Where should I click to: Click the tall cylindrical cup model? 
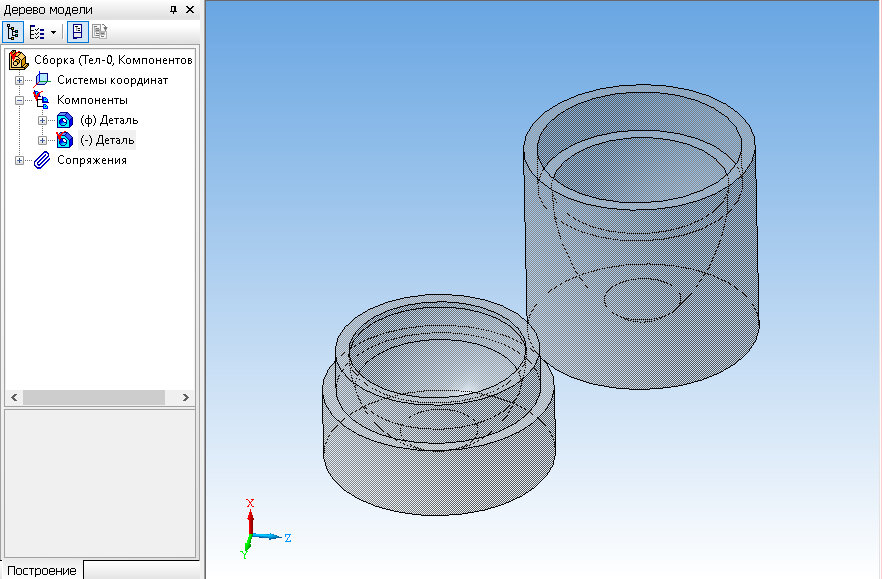click(x=641, y=236)
